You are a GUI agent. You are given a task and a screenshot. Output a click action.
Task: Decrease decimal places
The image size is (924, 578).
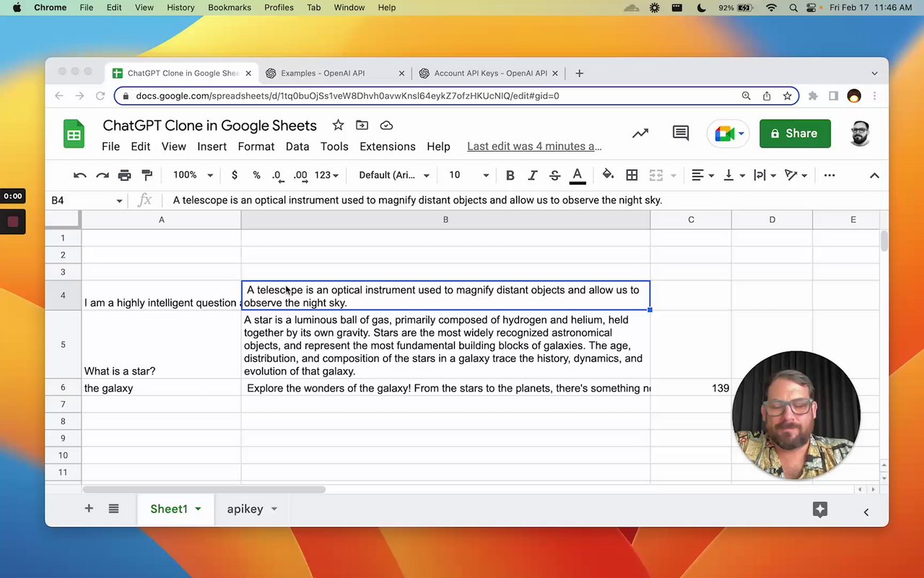[277, 175]
